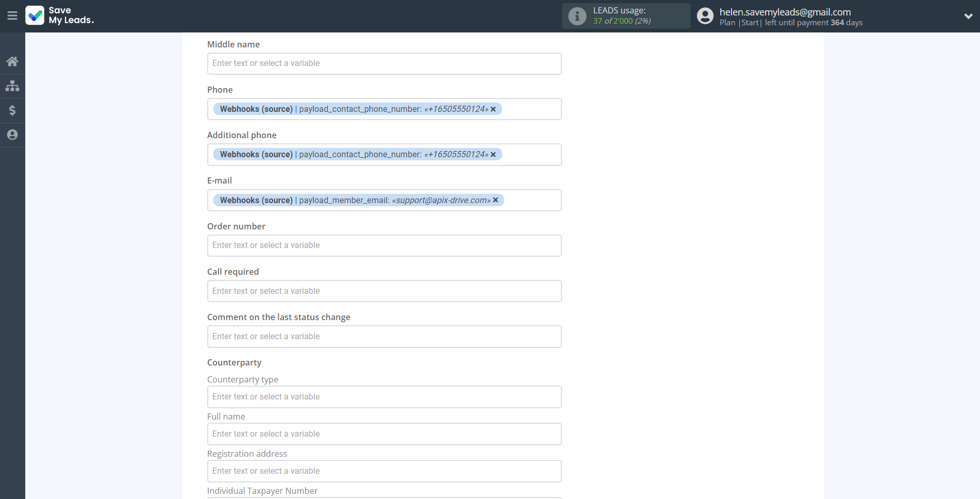
Task: Click the Middle name input field
Action: pyautogui.click(x=384, y=63)
